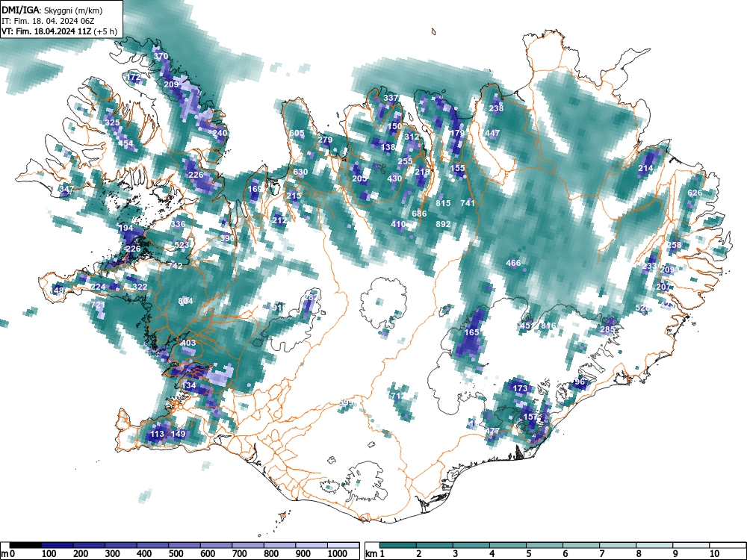747x560 pixels.
Task: Click the map value 892
Action: (444, 224)
